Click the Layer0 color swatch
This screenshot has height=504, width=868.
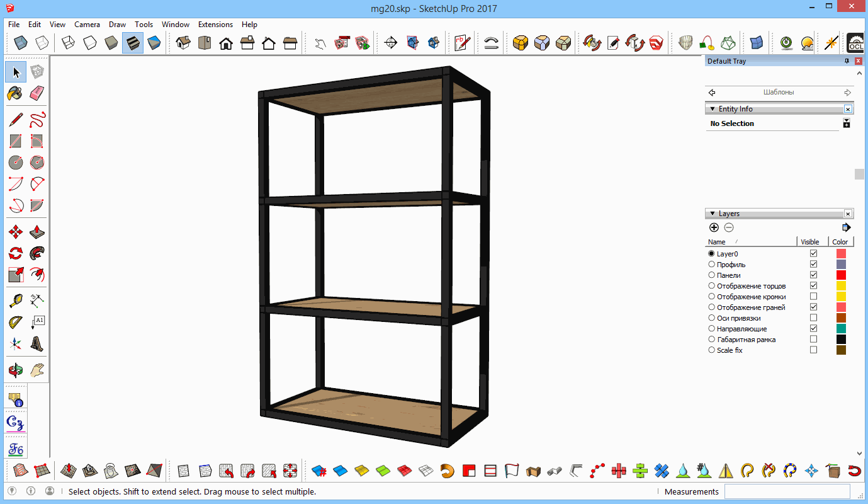click(841, 254)
